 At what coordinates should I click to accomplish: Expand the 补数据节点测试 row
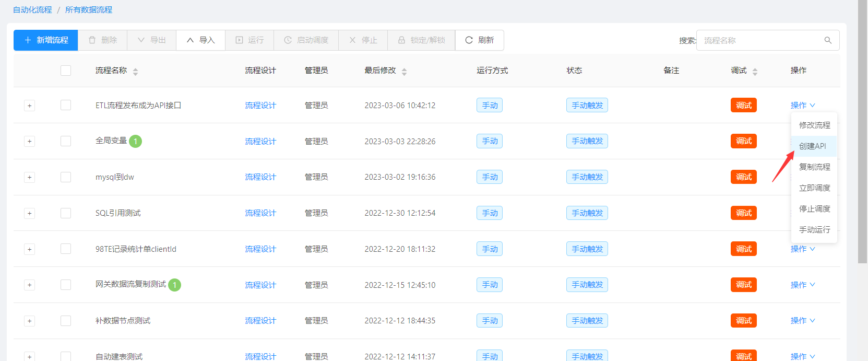30,321
